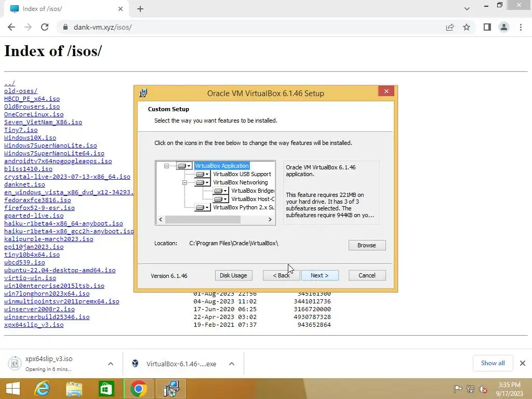Open File Explorer from taskbar
The height and width of the screenshot is (399, 532).
point(74,389)
